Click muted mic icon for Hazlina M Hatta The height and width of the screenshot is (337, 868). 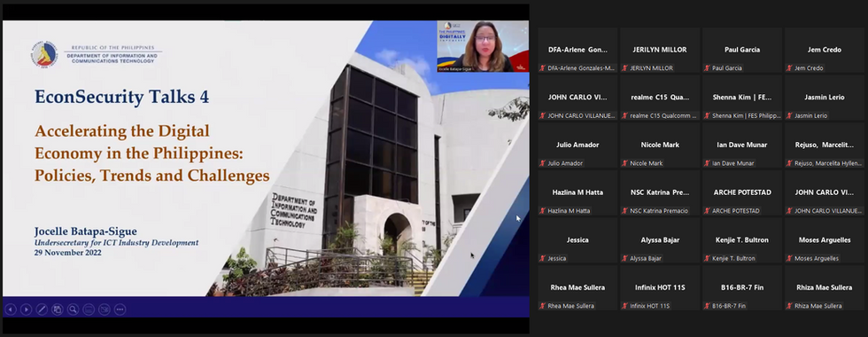pyautogui.click(x=543, y=211)
